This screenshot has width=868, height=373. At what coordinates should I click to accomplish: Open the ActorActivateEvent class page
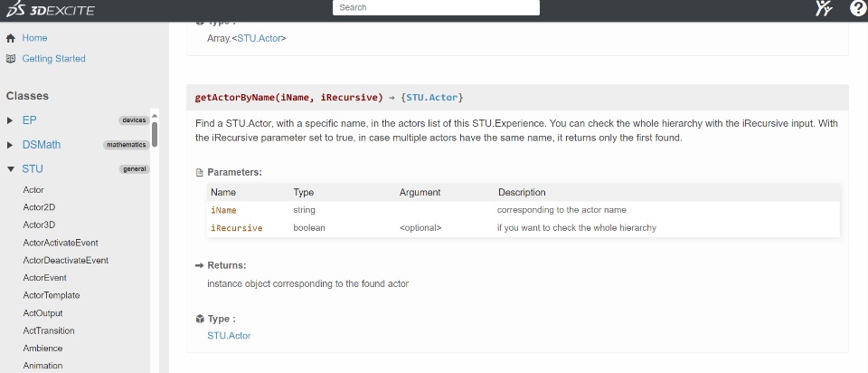click(60, 243)
